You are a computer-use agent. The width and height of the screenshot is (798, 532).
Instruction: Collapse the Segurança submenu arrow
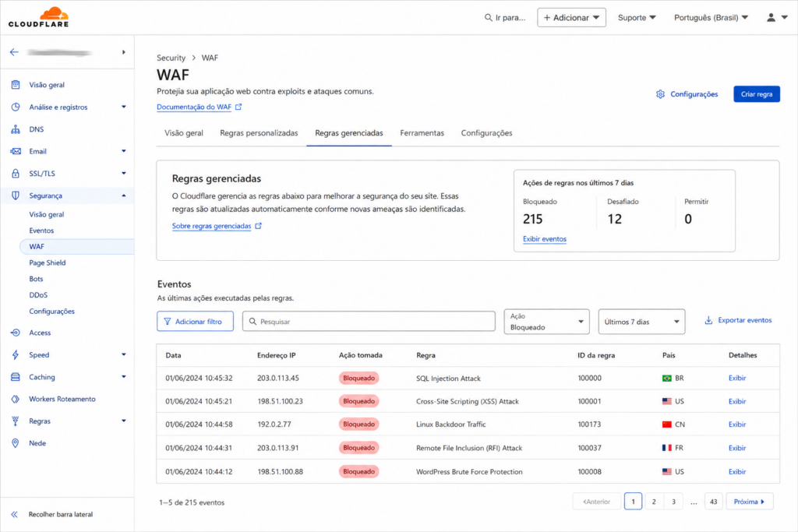coord(124,196)
